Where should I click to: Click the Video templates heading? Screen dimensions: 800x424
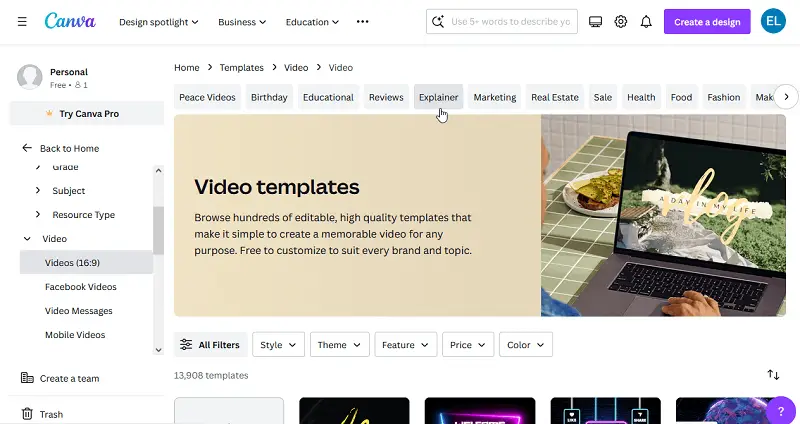(x=277, y=187)
